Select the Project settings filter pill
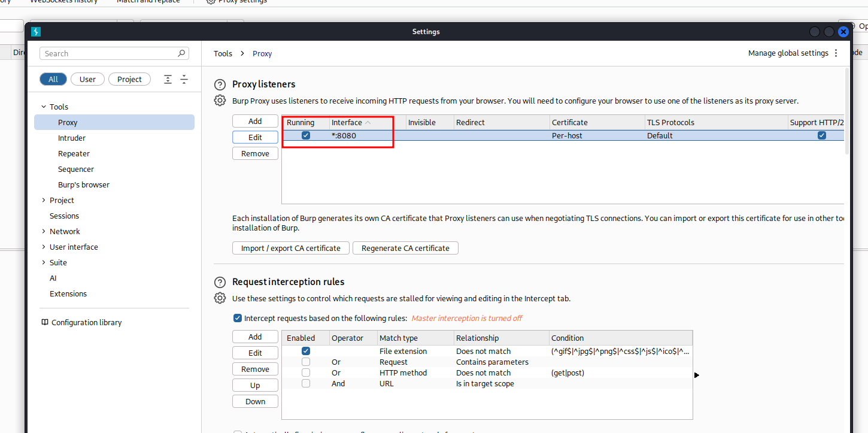Viewport: 868px width, 433px height. click(x=129, y=79)
